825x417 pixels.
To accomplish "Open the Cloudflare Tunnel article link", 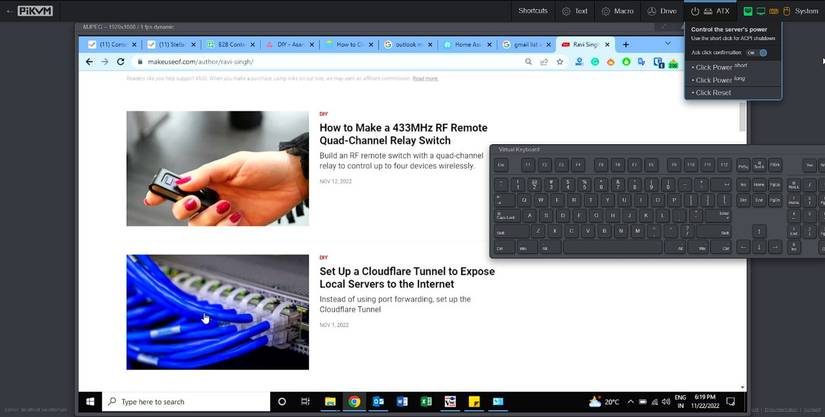I will 407,278.
